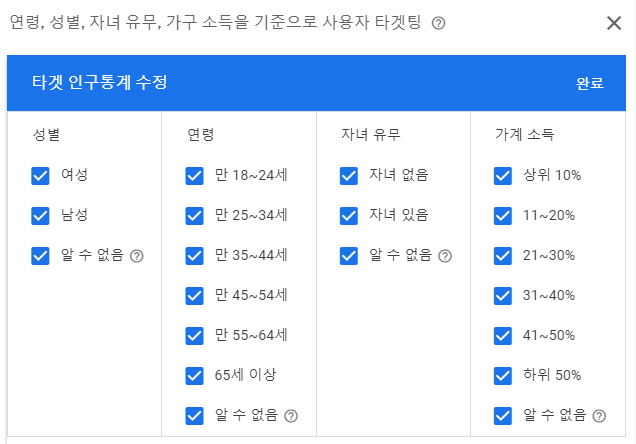The image size is (636, 444).
Task: Click help icon next to gender 알 수 없음
Action: point(137,256)
